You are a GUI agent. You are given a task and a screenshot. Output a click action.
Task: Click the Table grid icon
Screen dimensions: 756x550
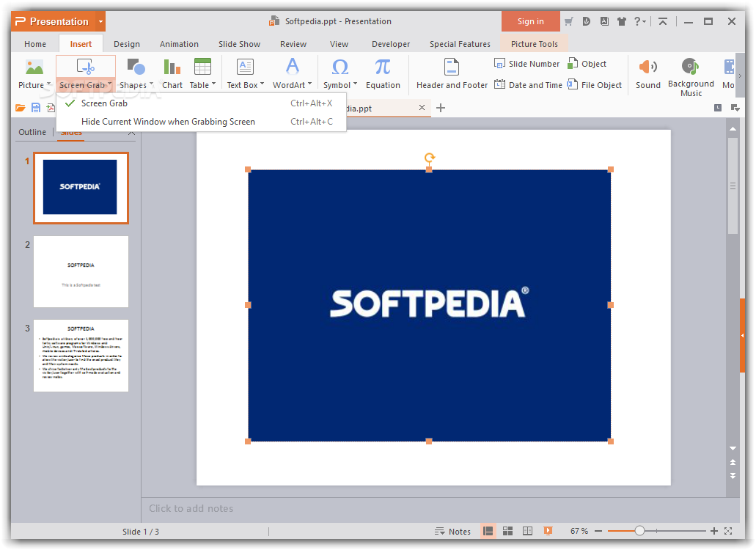(x=202, y=67)
